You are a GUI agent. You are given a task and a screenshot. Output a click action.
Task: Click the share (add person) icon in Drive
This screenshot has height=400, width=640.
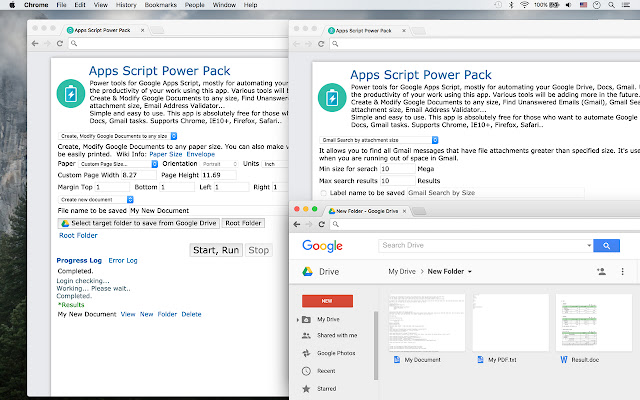[x=601, y=271]
